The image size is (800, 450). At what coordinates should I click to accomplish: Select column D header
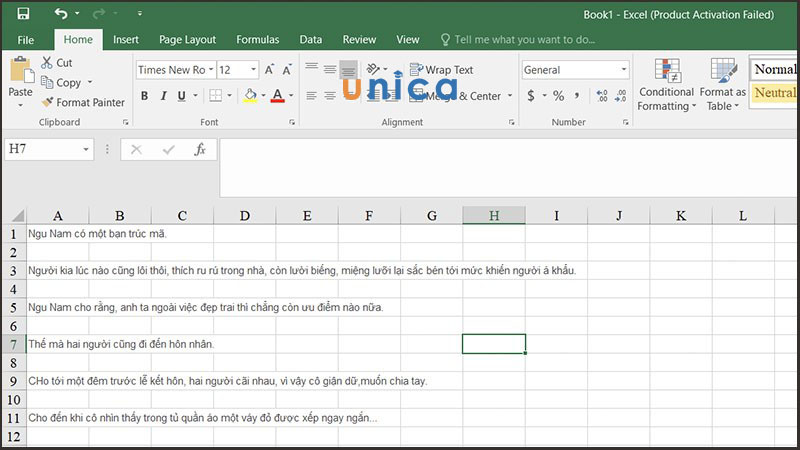coord(244,216)
